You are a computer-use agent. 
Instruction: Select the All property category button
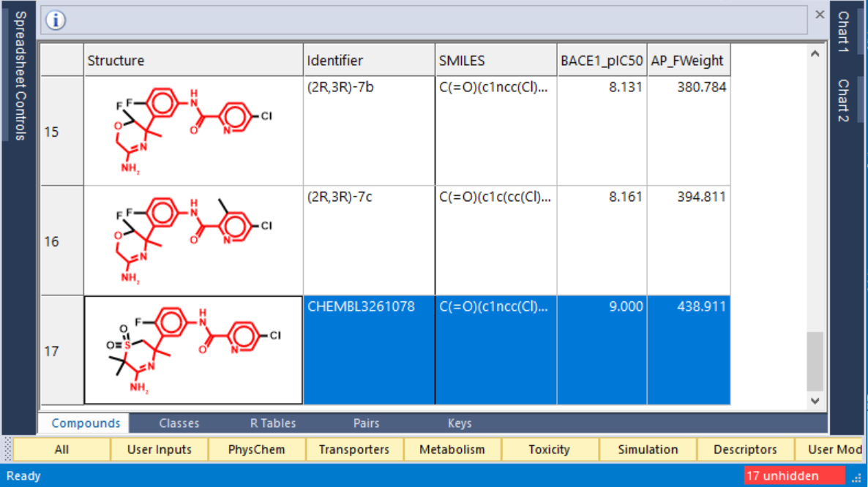click(x=61, y=450)
